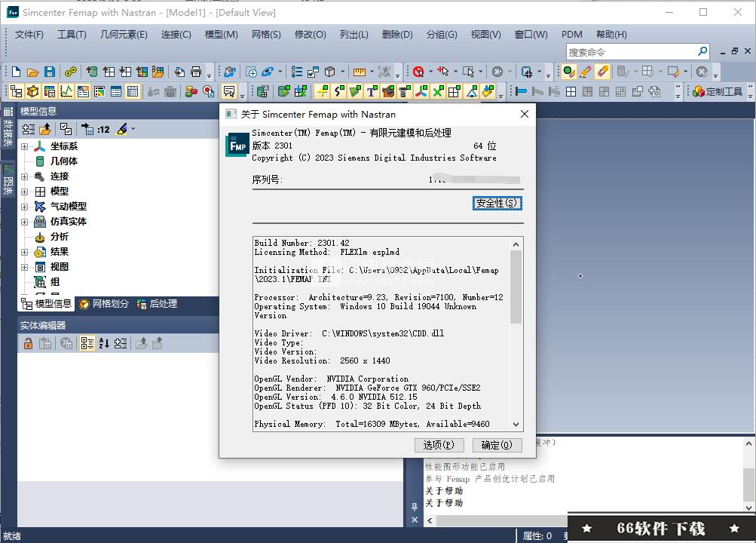Screen dimensions: 756x543
Task: Open the 文件(F) menu
Action: [29, 35]
